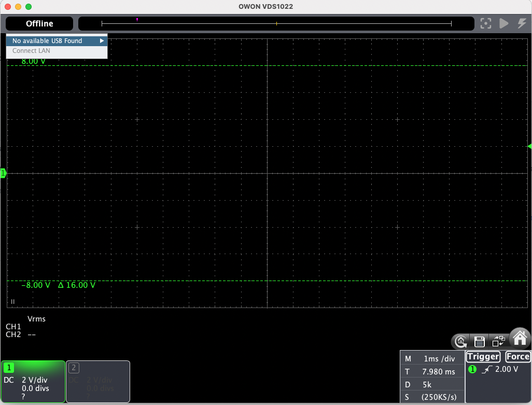Screen dimensions: 532x405
Task: Click the CH2 2 V/div scale text
Action: 100,380
